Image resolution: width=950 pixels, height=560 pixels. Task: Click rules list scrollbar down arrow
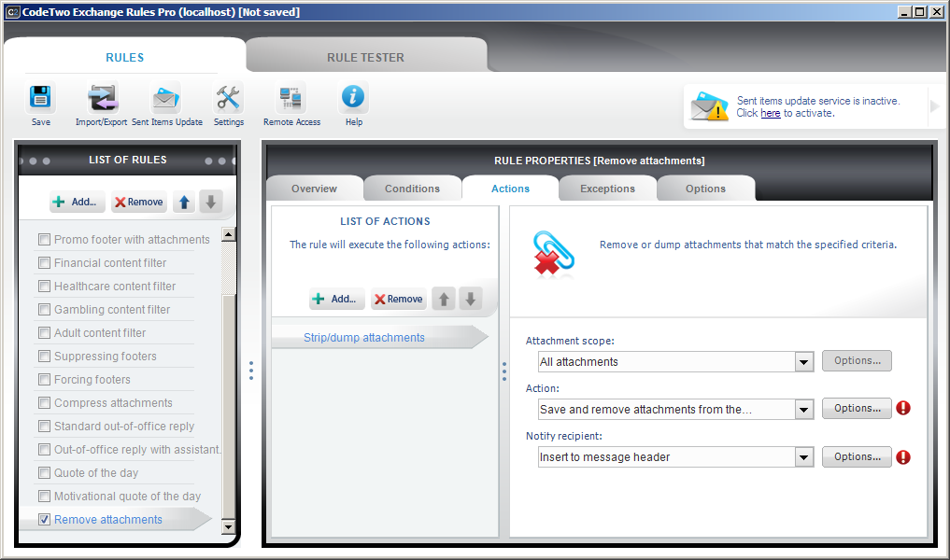(229, 526)
